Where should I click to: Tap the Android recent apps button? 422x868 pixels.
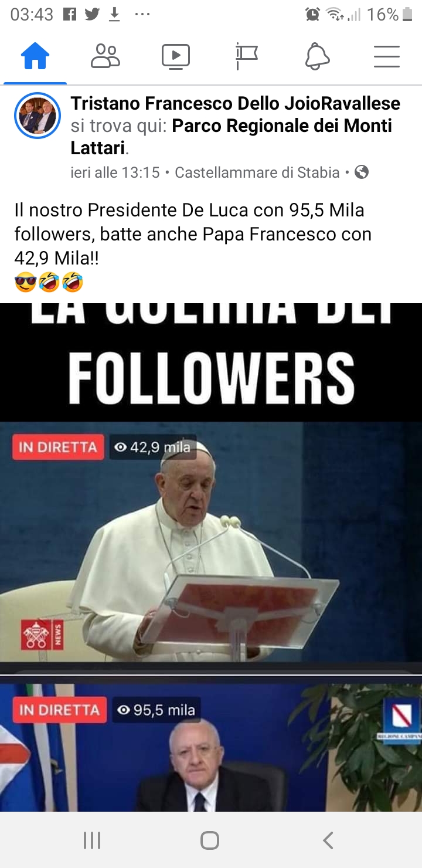(x=92, y=840)
